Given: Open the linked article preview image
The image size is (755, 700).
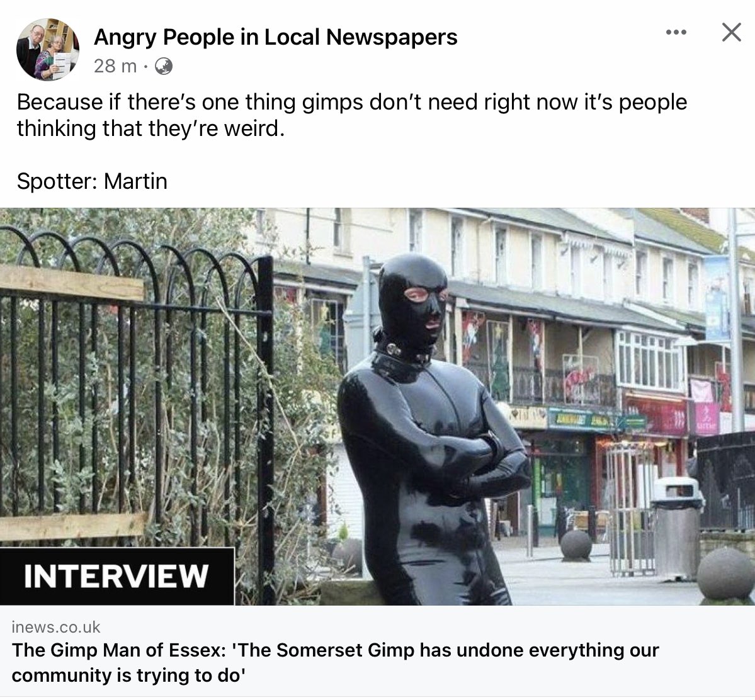Looking at the screenshot, I should [378, 406].
